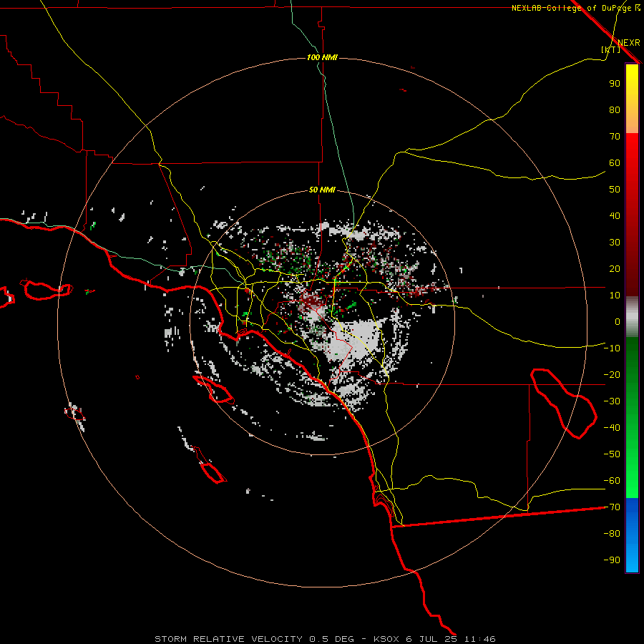Click the 80 value on velocity scale
The height and width of the screenshot is (644, 644).
coord(615,109)
